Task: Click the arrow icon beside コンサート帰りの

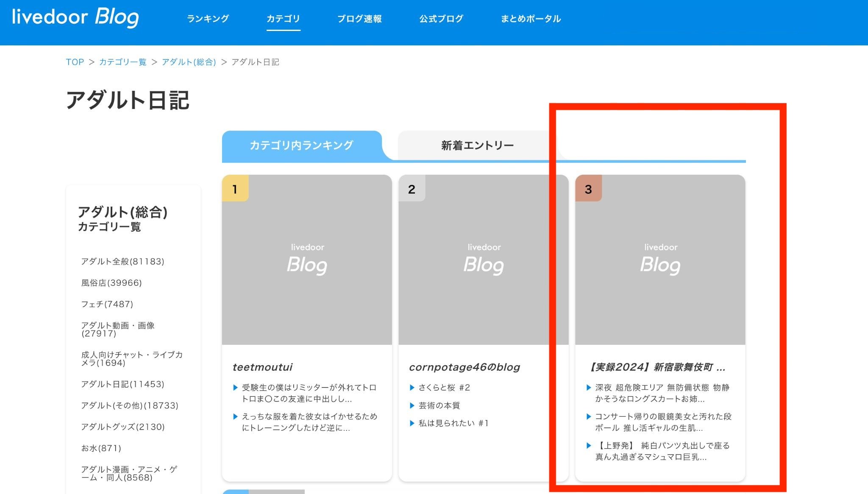Action: coord(588,416)
